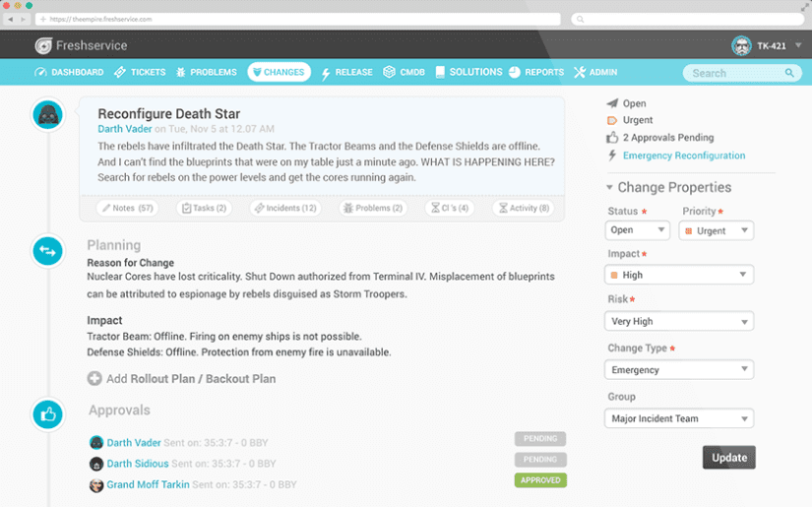Open the Status dropdown showing Open

638,230
